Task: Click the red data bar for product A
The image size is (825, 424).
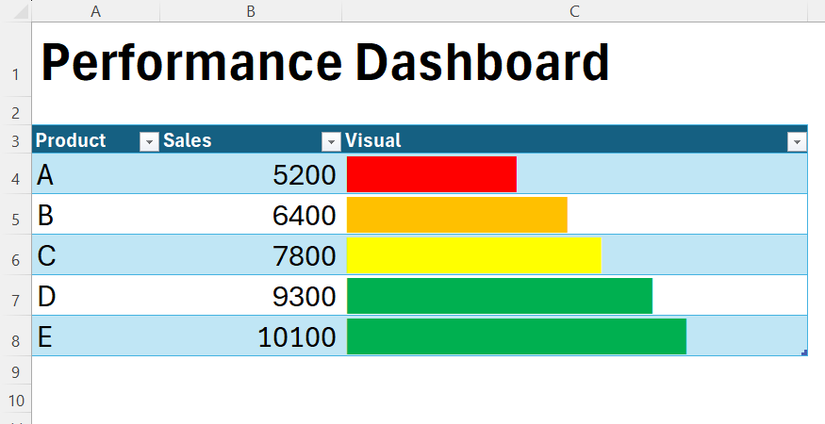Action: pyautogui.click(x=431, y=174)
